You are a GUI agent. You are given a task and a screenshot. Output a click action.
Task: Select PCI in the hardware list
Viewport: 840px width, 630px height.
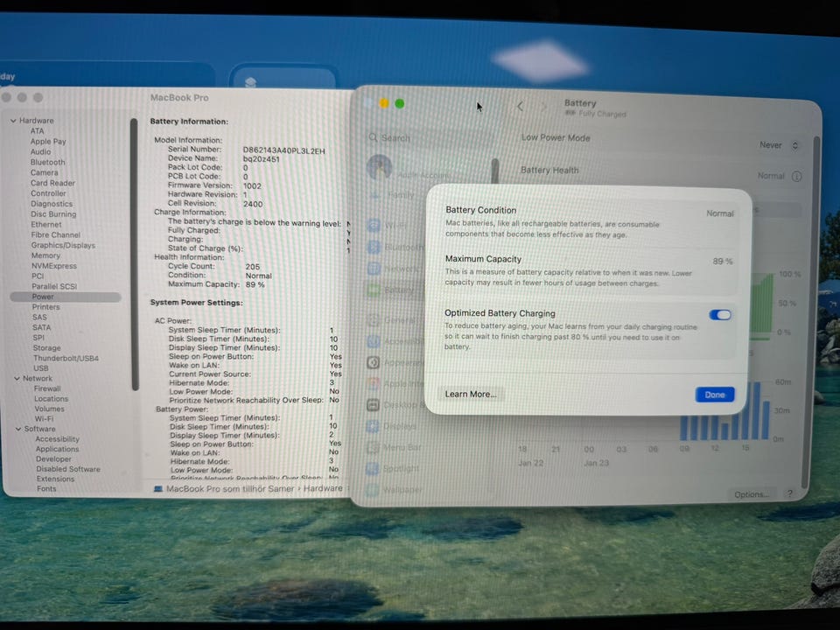click(38, 276)
